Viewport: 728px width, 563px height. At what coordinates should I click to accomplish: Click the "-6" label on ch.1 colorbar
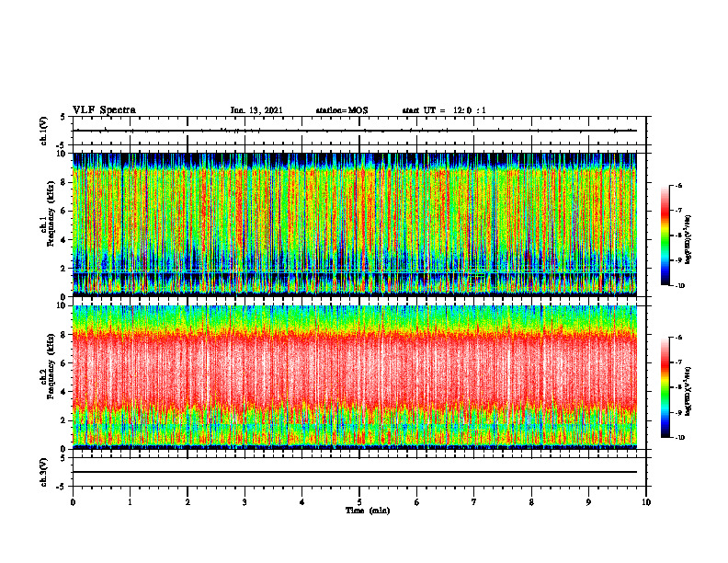click(x=679, y=185)
